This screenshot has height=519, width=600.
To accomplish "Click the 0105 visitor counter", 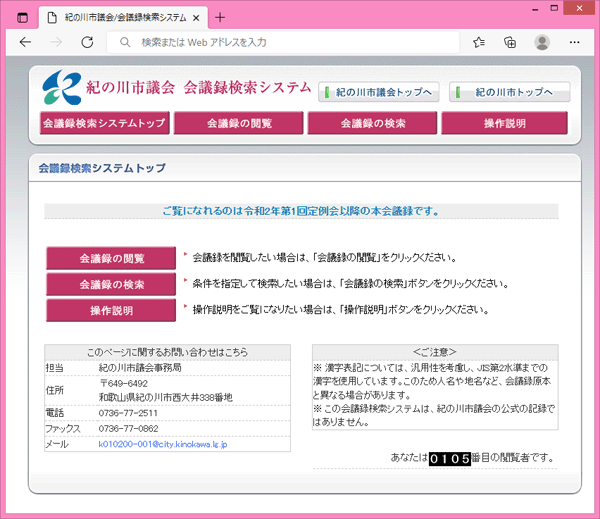I will point(450,458).
